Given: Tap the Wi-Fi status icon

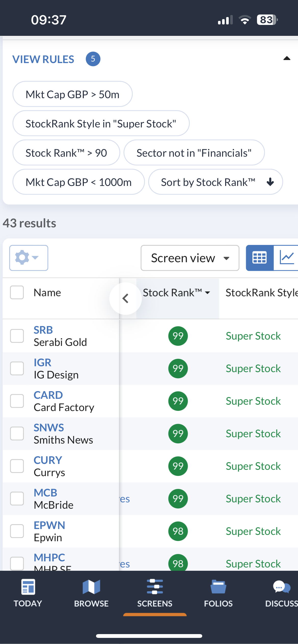Looking at the screenshot, I should coord(245,20).
